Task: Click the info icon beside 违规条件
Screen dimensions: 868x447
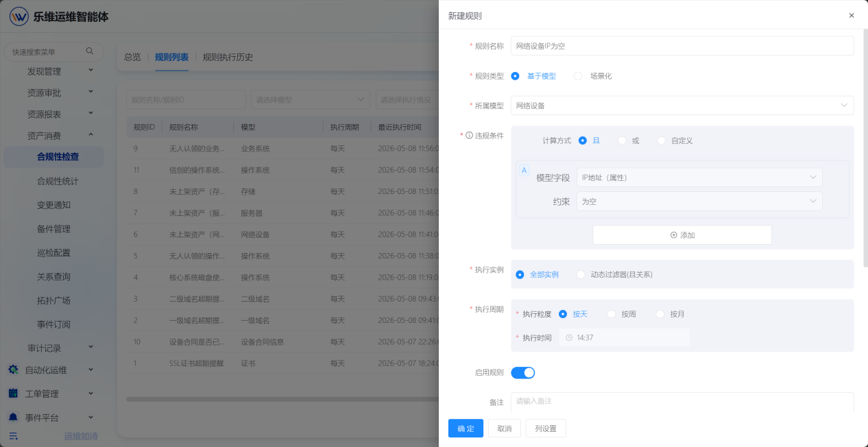Action: click(469, 136)
